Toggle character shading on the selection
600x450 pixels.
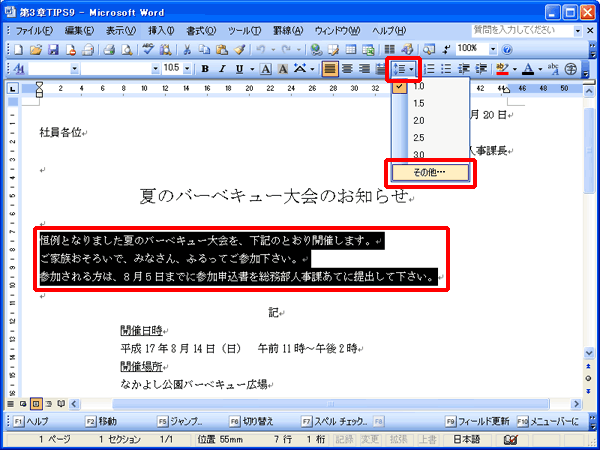click(283, 69)
